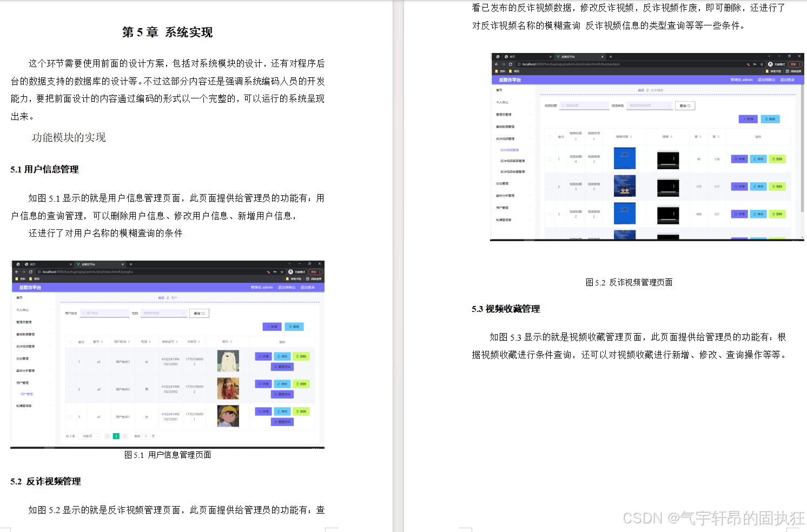Tick checkbox for user row 1 in Figure 5.1

[70, 362]
